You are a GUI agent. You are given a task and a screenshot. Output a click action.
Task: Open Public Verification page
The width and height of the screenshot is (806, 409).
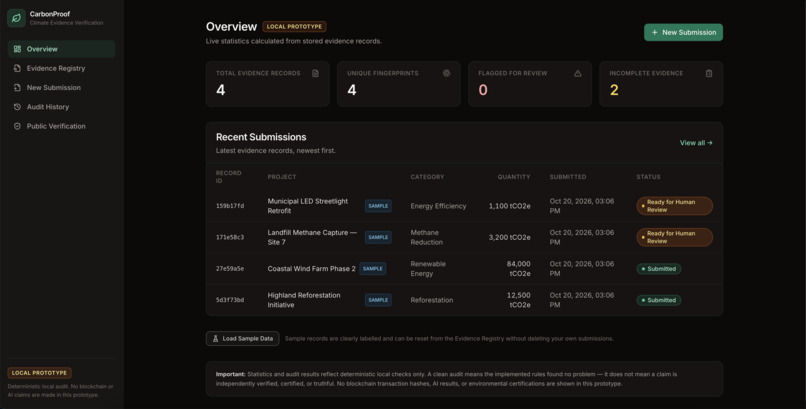pyautogui.click(x=61, y=126)
